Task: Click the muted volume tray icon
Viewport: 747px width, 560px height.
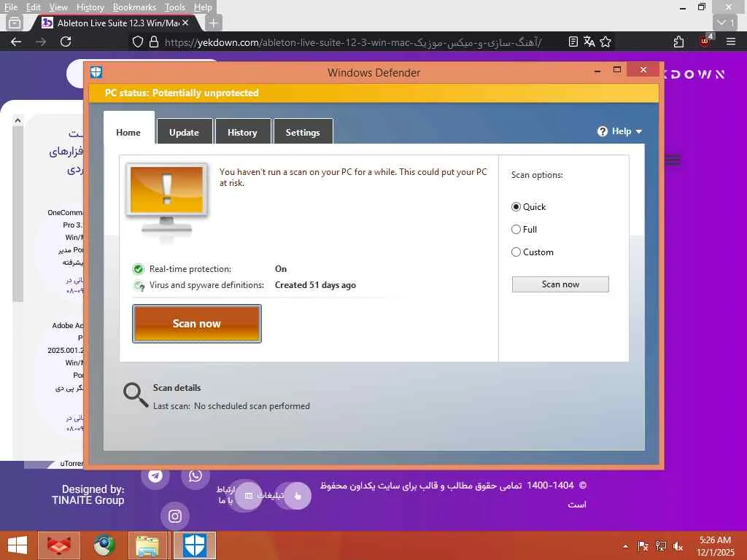Action: coord(678,546)
